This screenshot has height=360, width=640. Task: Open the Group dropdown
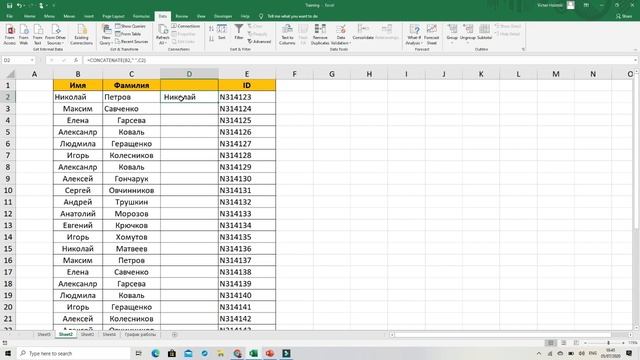coord(452,34)
